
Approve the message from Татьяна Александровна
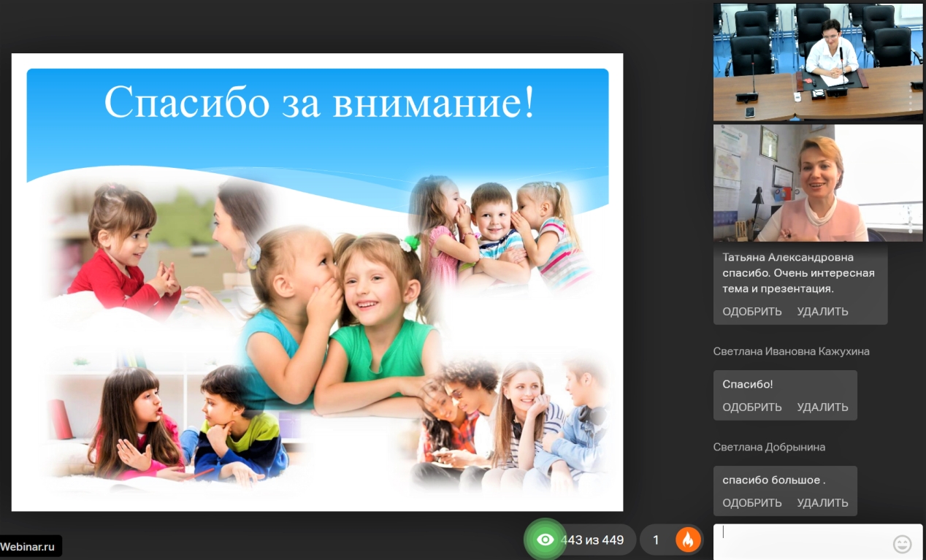[x=752, y=312]
